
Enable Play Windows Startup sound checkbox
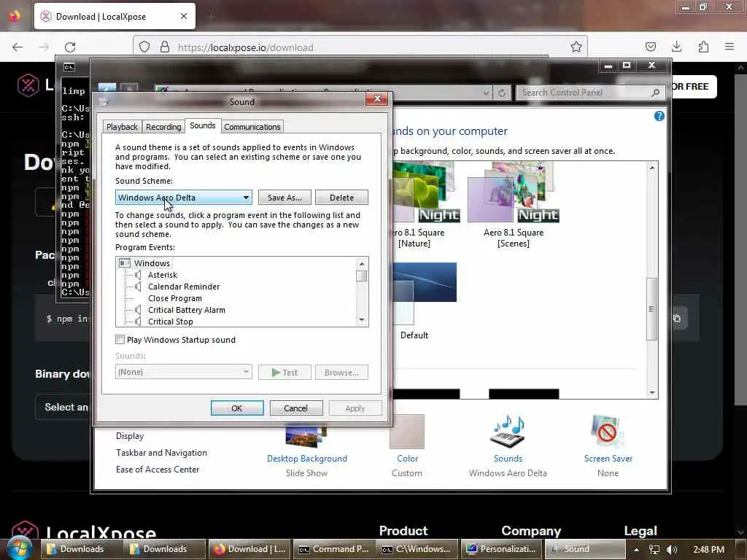(x=120, y=340)
